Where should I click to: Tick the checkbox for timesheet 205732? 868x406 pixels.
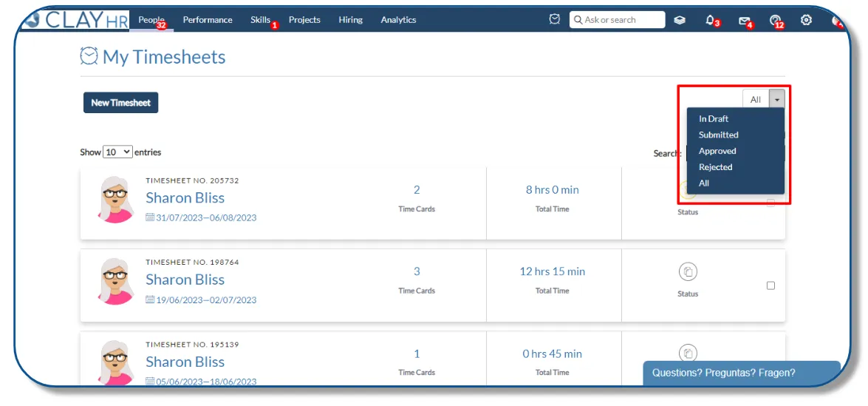point(770,203)
